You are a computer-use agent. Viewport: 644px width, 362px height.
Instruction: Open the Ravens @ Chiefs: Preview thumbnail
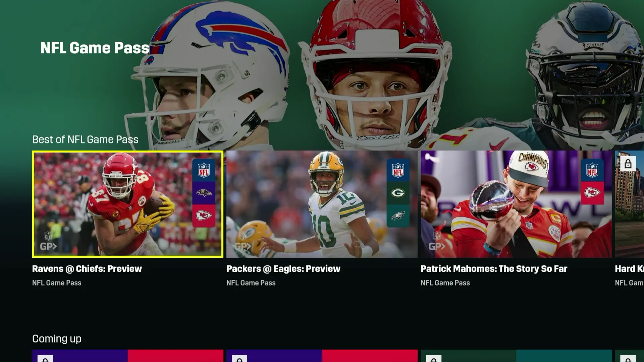point(128,204)
